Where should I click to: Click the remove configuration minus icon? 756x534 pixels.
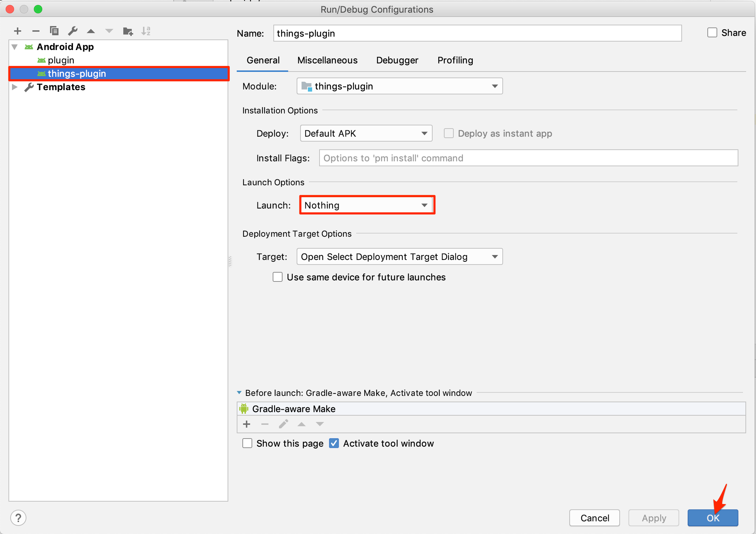(x=36, y=31)
